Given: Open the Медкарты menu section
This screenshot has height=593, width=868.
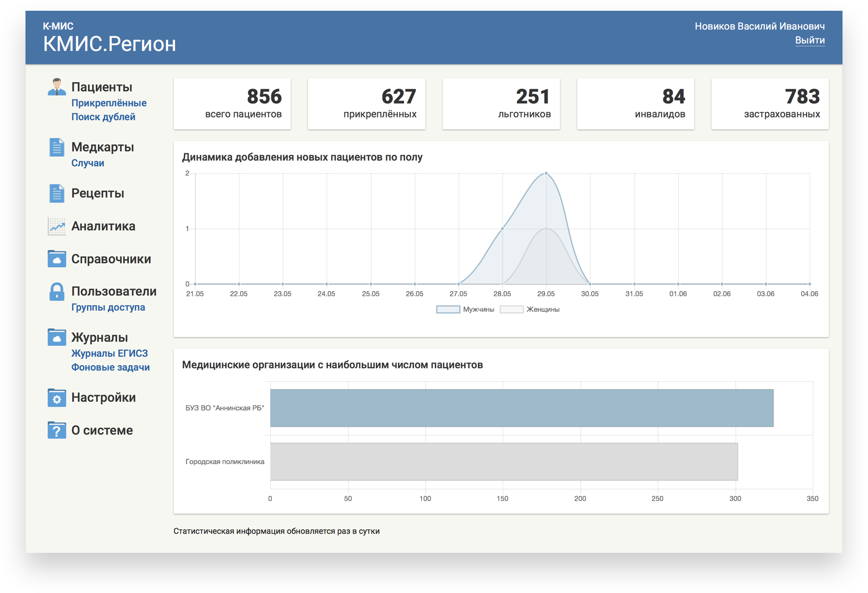Looking at the screenshot, I should tap(102, 147).
